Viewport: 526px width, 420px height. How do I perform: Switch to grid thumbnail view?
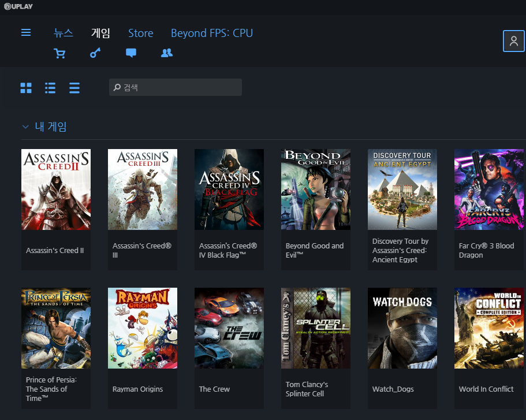coord(26,88)
